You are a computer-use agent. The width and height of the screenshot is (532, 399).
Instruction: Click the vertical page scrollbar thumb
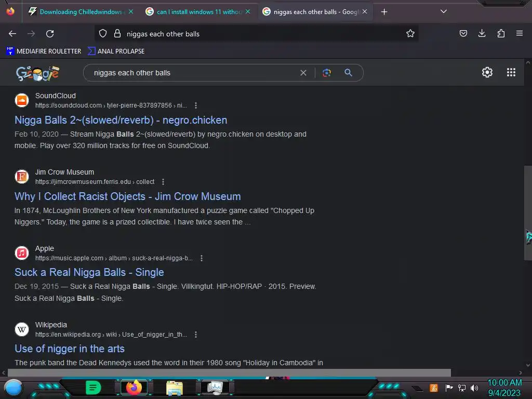pyautogui.click(x=528, y=213)
